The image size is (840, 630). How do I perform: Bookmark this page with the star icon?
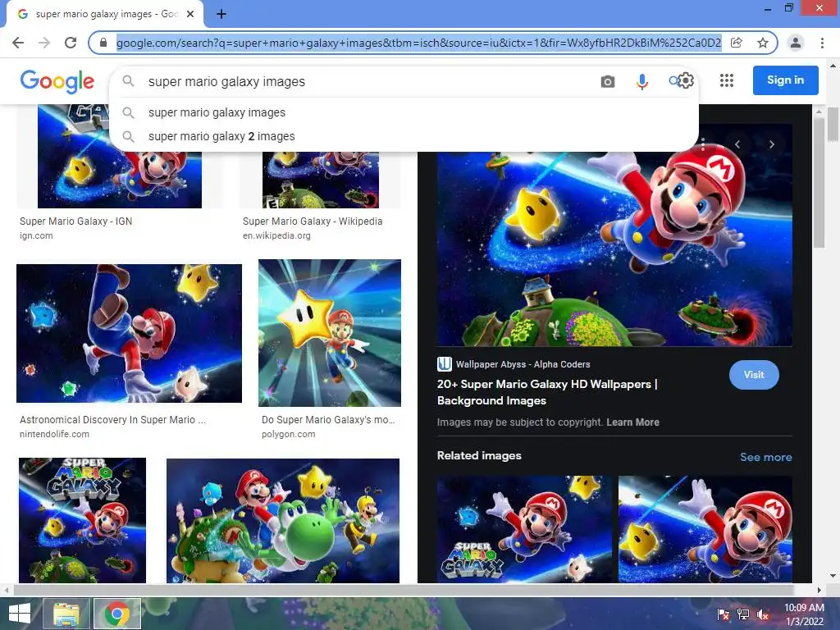(763, 43)
